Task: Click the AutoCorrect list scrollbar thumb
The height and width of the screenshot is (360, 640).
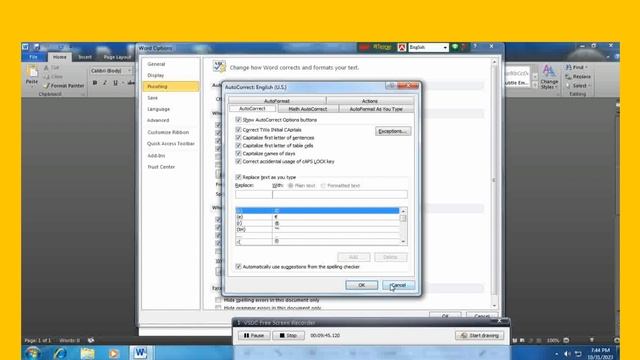Action: [403, 218]
